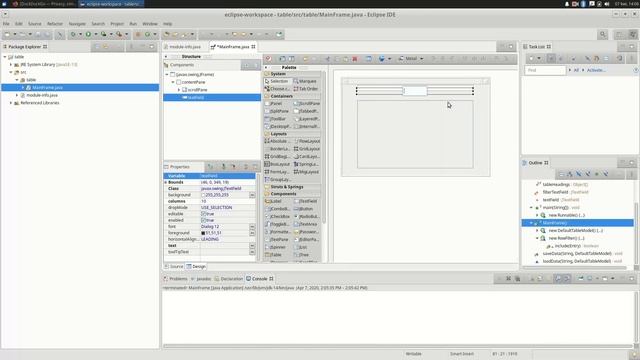640x360 pixels.
Task: Open the Run button dropdown arrow
Action: pyautogui.click(x=96, y=34)
